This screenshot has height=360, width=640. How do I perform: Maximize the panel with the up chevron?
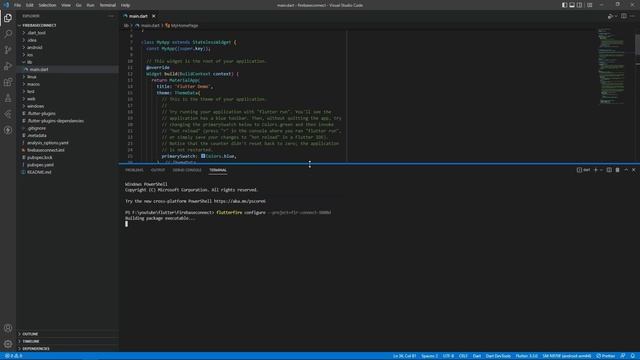(626, 170)
